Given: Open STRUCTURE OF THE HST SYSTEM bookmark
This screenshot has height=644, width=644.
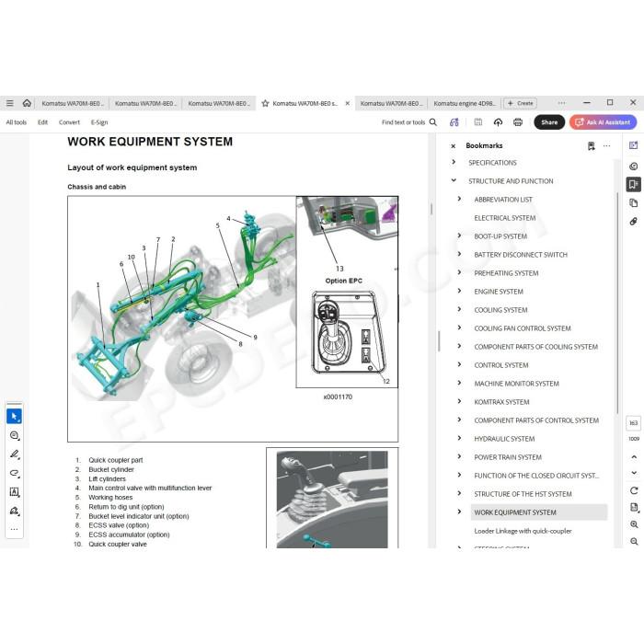Looking at the screenshot, I should [x=523, y=494].
